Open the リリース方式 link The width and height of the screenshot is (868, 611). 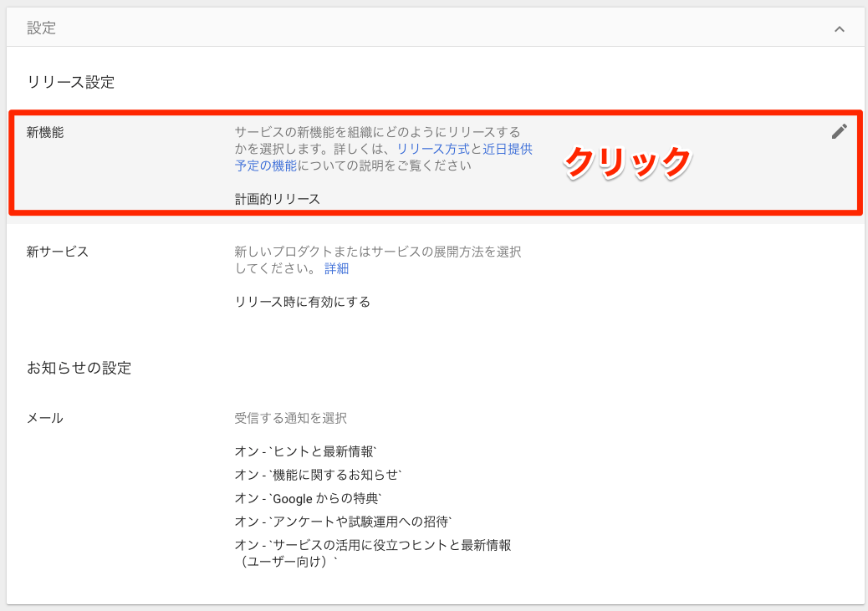point(433,149)
